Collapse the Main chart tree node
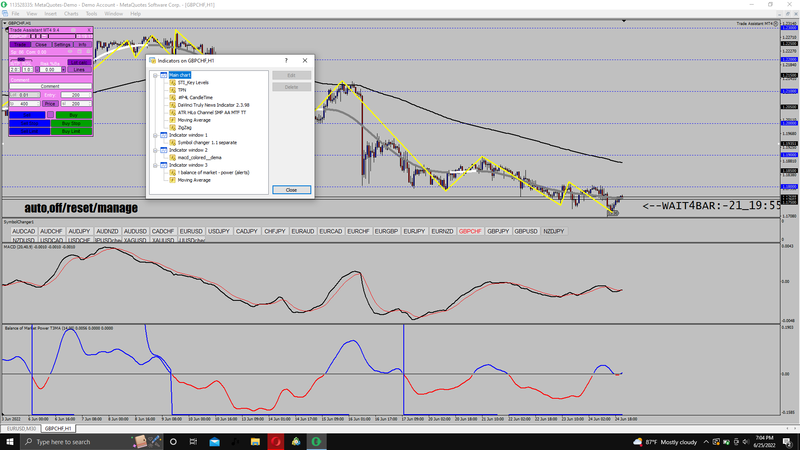 click(x=156, y=74)
